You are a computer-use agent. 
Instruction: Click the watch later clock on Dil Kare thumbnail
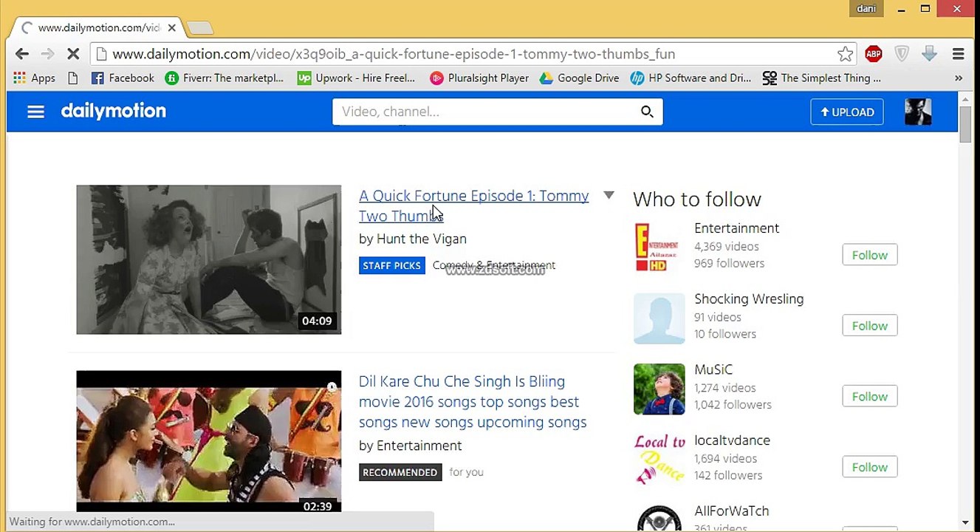(332, 387)
